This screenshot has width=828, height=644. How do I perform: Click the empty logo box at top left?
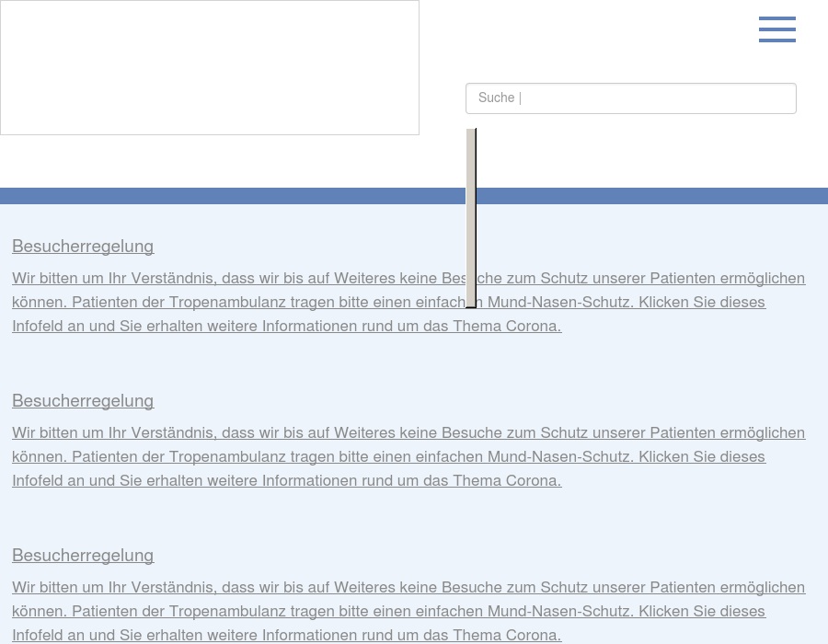coord(210,68)
